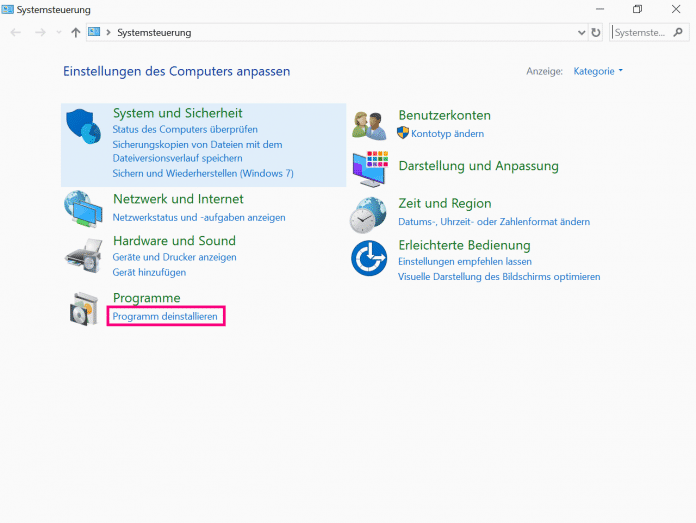Open Sichern und Wiederherstellen (Windows 7)

tap(203, 173)
